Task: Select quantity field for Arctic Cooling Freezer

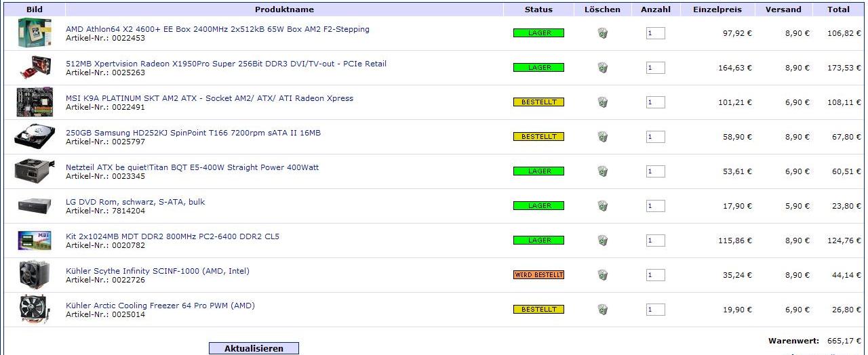Action: [x=655, y=310]
